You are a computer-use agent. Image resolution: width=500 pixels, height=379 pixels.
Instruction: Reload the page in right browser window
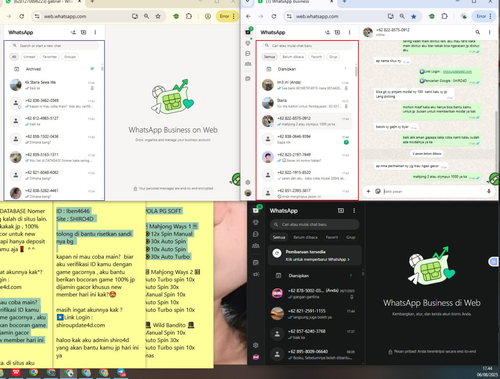274,16
